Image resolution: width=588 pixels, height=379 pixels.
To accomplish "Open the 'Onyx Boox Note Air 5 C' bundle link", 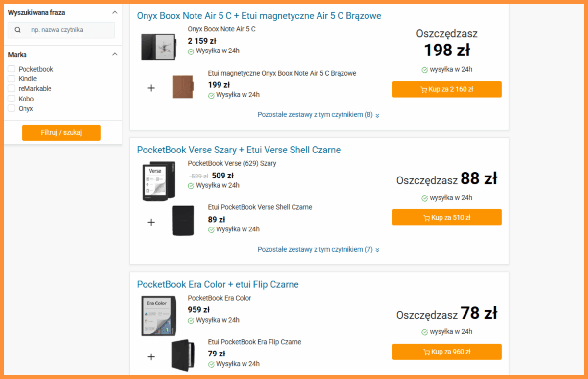I will click(x=259, y=15).
